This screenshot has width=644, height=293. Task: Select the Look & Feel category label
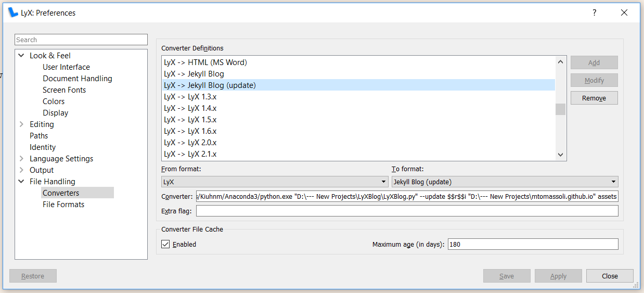tap(50, 56)
